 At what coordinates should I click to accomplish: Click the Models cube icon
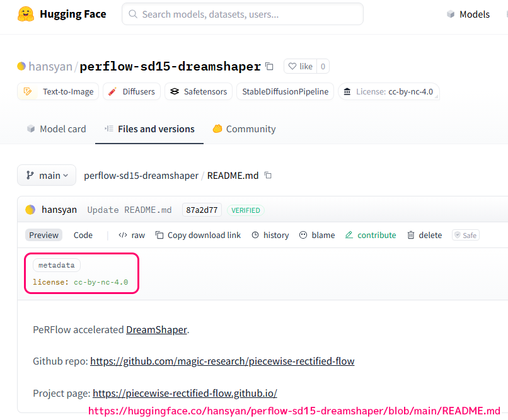[451, 14]
